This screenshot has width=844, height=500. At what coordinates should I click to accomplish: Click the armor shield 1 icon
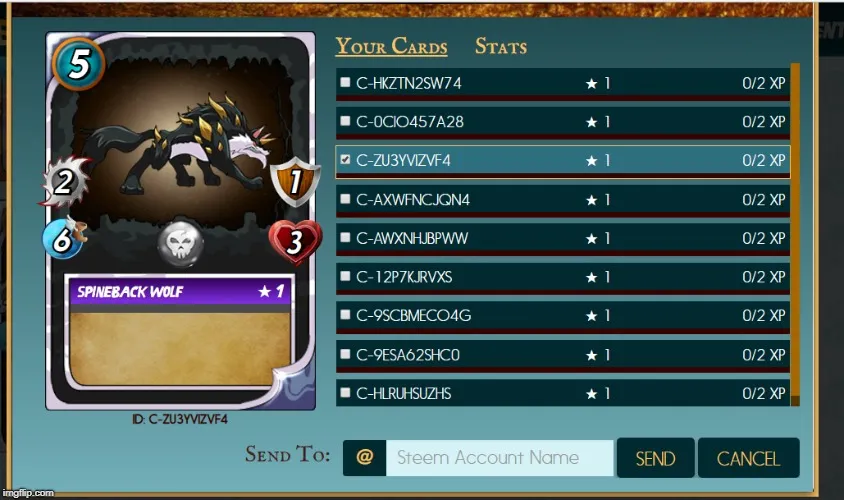pyautogui.click(x=295, y=182)
